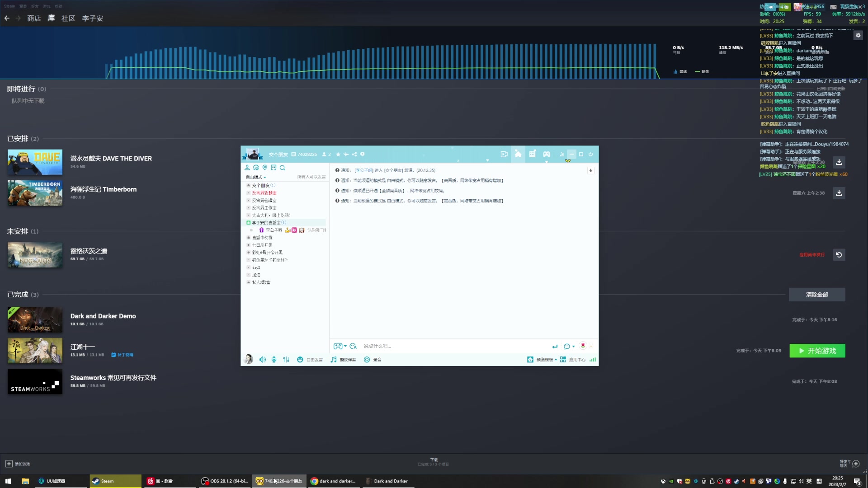868x488 pixels.
Task: Open the 社区 community tab in Steam
Action: [68, 18]
